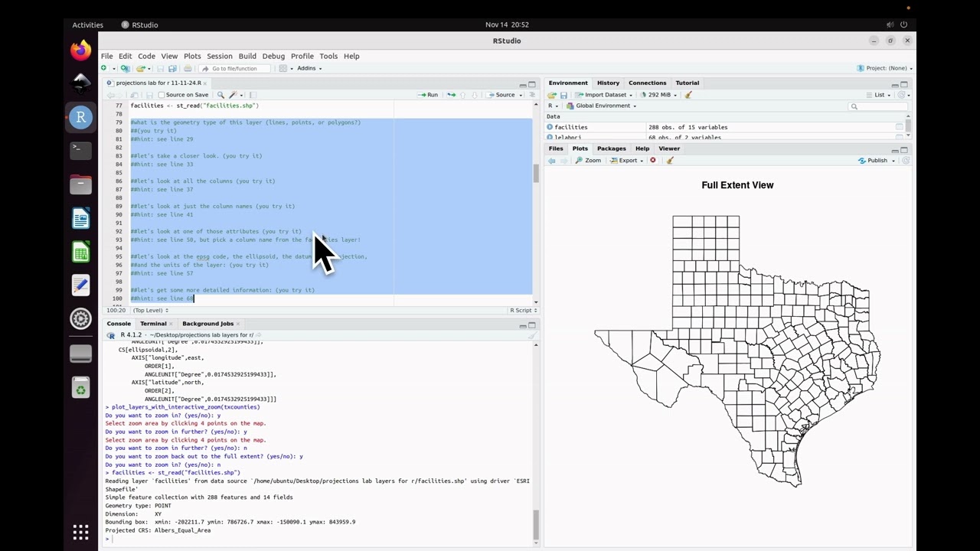Open Trash from the dock

point(80,387)
